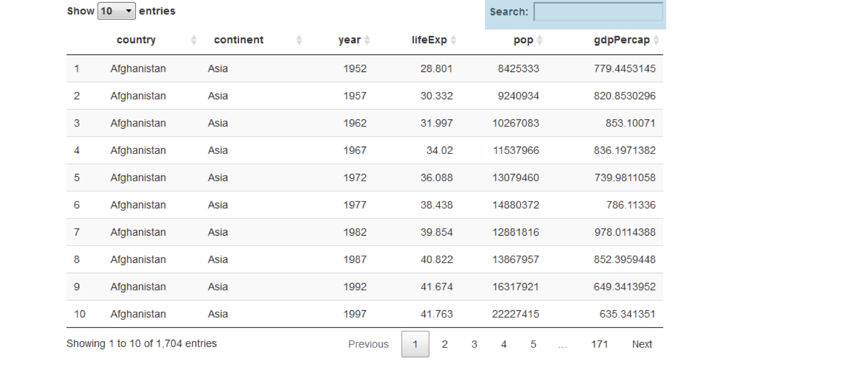Image resolution: width=868 pixels, height=373 pixels.
Task: Select year cell 1977
Action: [x=355, y=205]
